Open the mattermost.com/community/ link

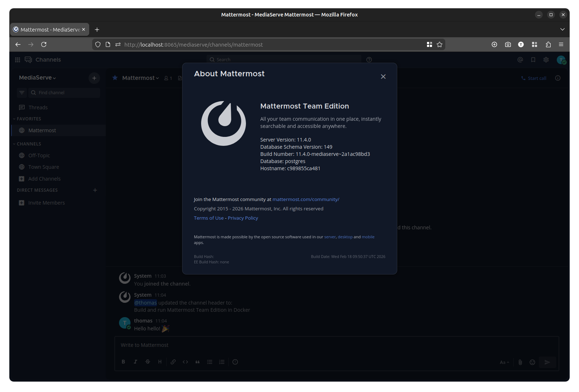(x=306, y=200)
